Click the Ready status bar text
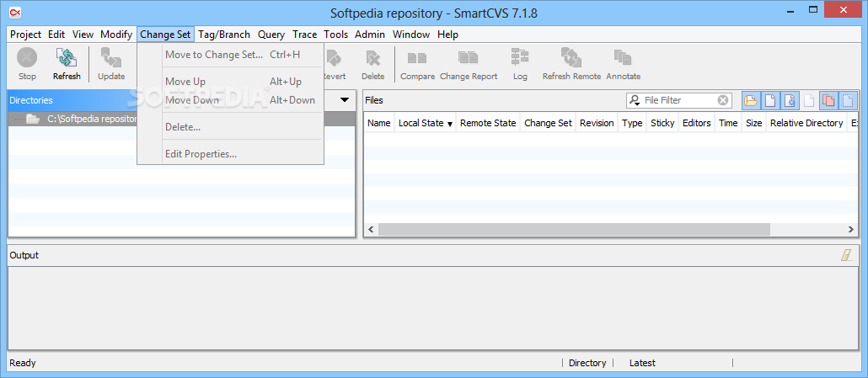The height and width of the screenshot is (378, 868). click(x=23, y=363)
